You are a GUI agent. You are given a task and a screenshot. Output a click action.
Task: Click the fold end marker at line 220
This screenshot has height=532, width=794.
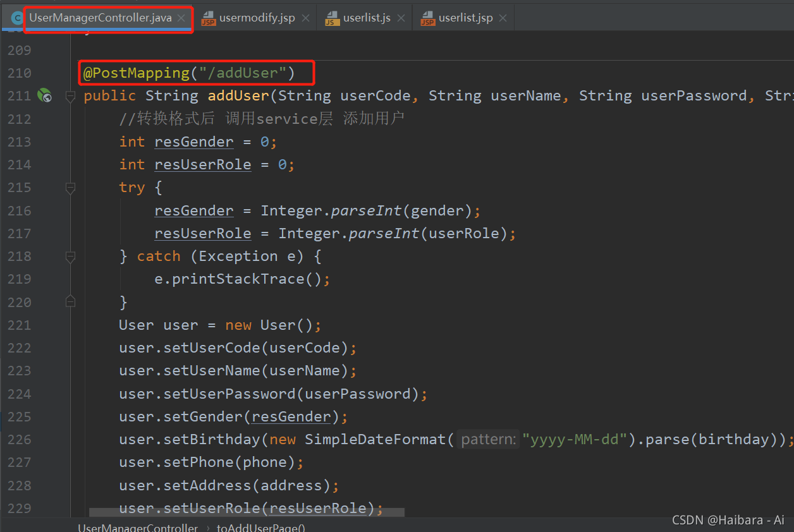(x=70, y=302)
